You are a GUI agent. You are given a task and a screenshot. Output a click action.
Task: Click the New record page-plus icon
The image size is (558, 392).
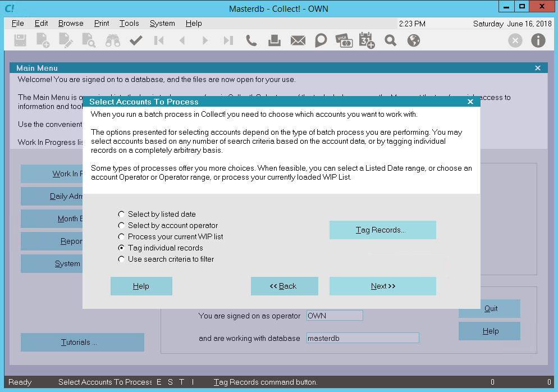click(43, 40)
